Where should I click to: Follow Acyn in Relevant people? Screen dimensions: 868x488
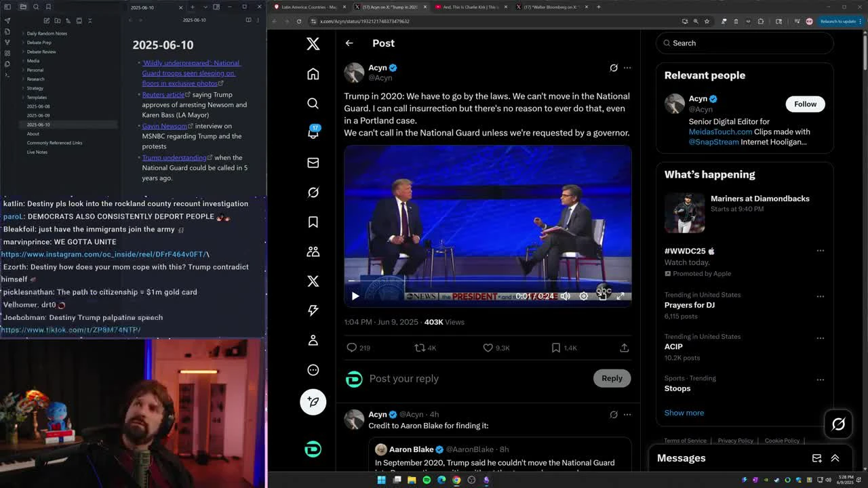click(x=805, y=104)
